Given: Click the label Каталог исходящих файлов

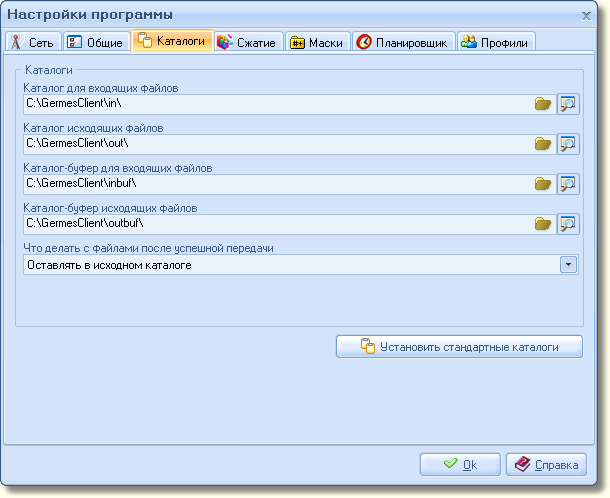Looking at the screenshot, I should 93,128.
